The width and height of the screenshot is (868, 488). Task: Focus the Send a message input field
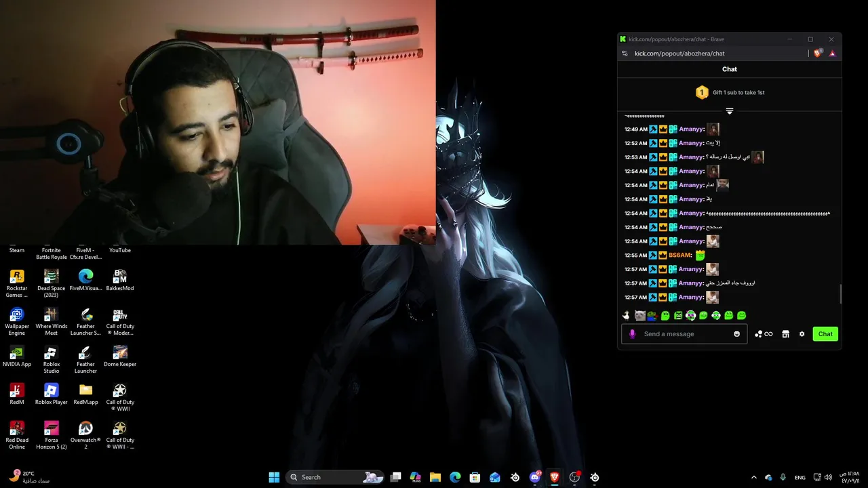(684, 334)
